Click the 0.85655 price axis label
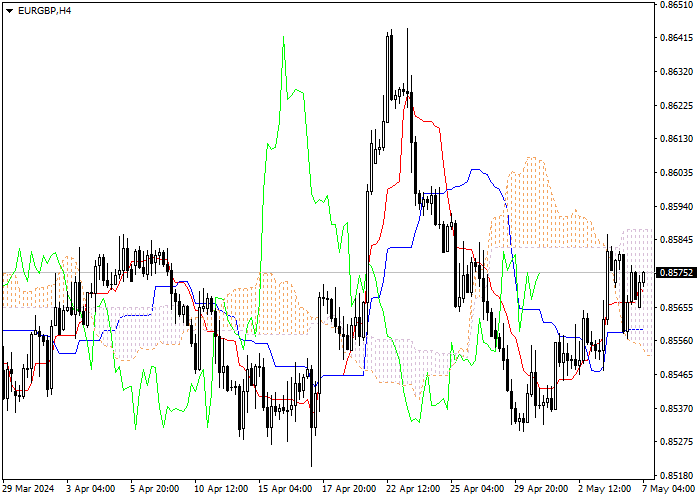The width and height of the screenshot is (700, 500). (x=676, y=308)
